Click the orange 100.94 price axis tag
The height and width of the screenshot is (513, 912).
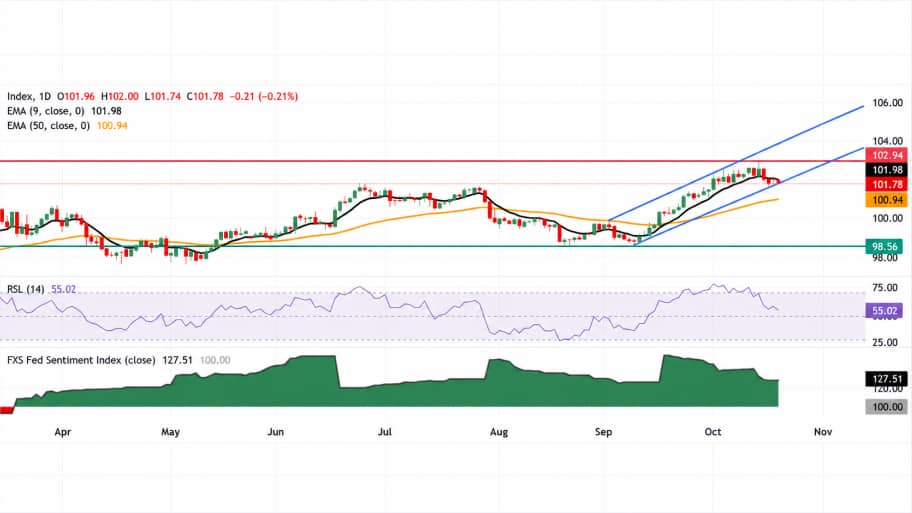[886, 200]
